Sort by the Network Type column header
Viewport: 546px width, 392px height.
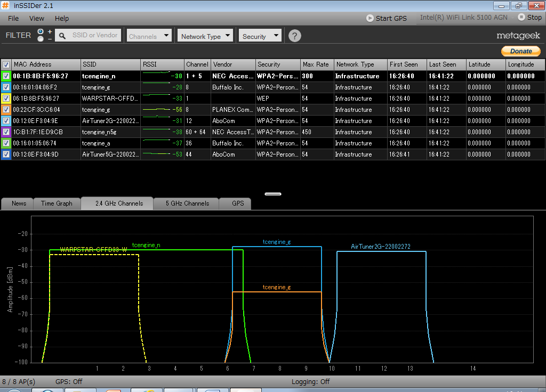pos(360,64)
